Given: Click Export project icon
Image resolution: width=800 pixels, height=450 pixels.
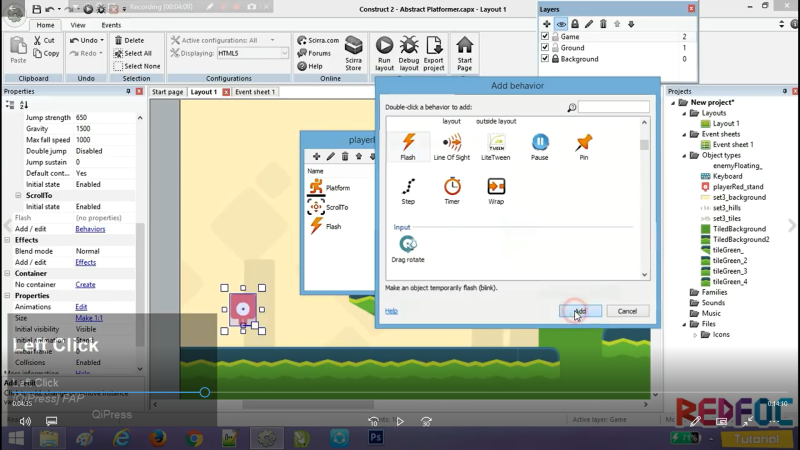Looking at the screenshot, I should click(434, 54).
